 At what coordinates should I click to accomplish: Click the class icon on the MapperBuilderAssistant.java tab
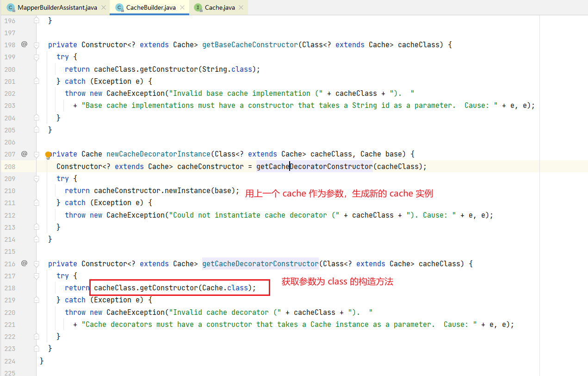pos(11,8)
